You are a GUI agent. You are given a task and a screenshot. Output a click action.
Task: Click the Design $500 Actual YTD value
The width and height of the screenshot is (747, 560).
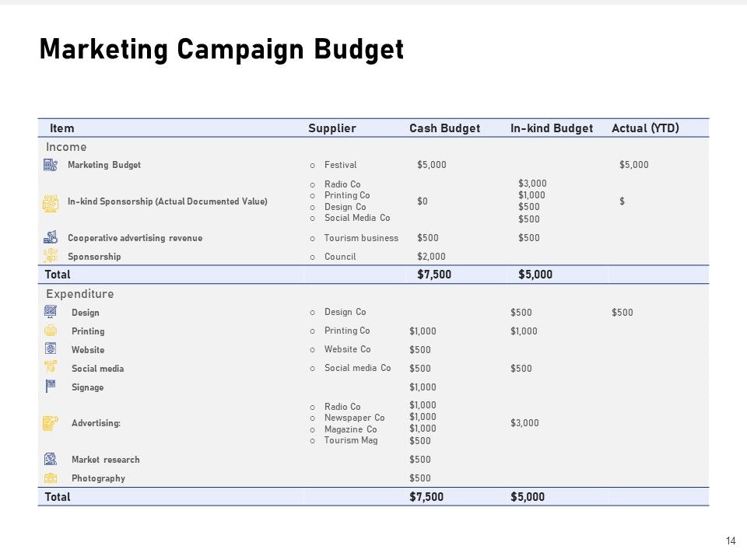[x=622, y=313]
